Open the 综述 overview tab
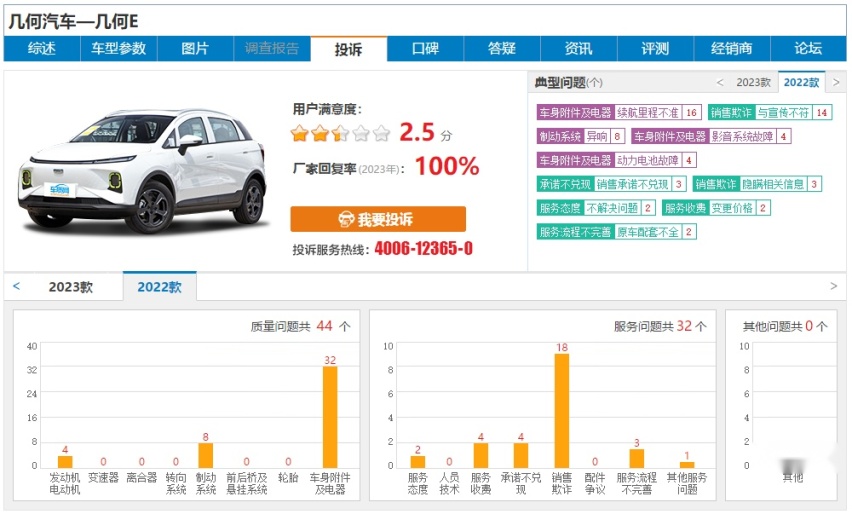The image size is (852, 514). (42, 49)
